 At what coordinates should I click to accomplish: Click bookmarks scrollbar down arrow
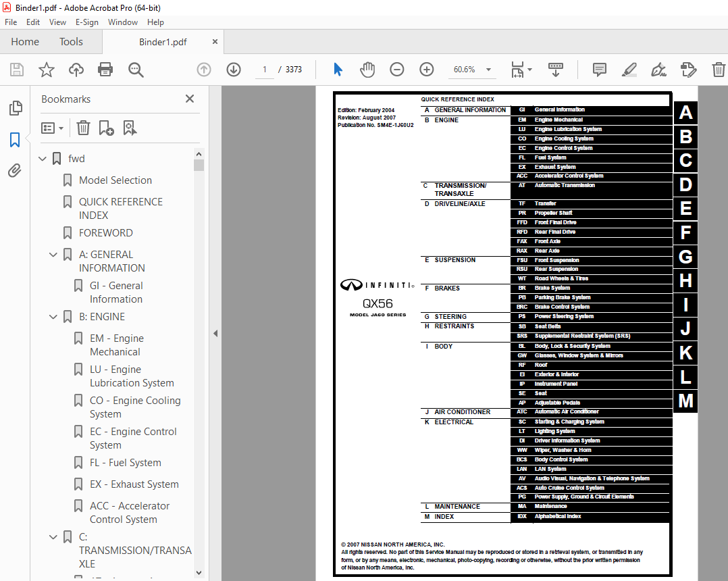pyautogui.click(x=199, y=573)
